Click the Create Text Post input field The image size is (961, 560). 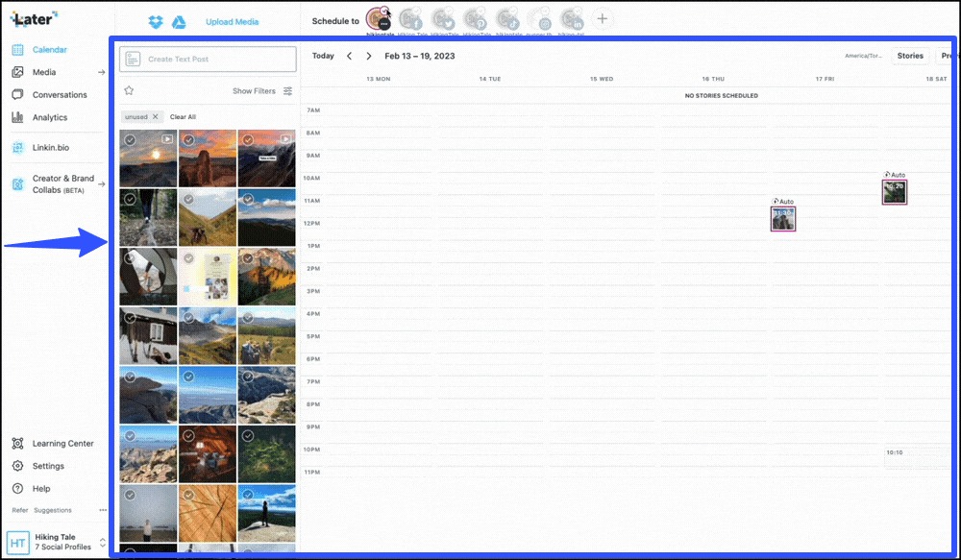coord(207,59)
